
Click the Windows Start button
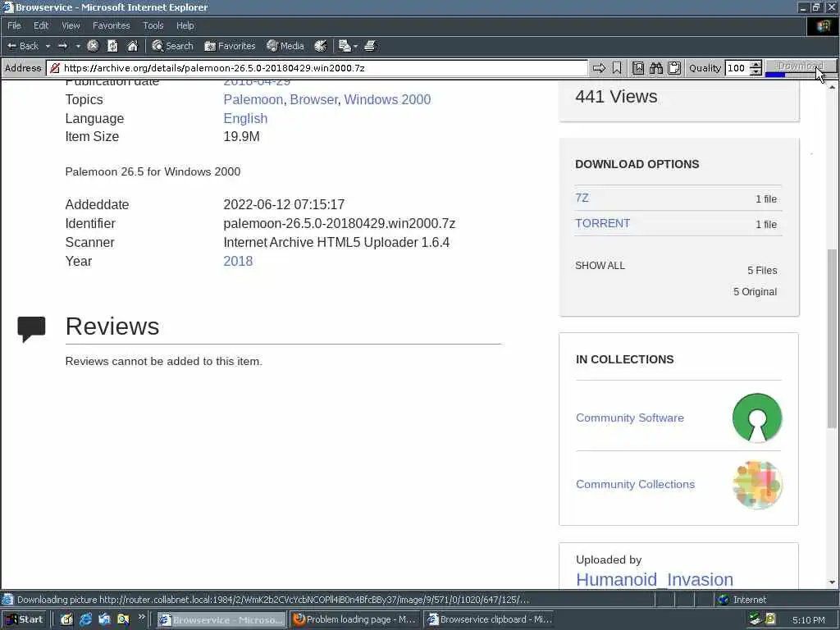25,619
